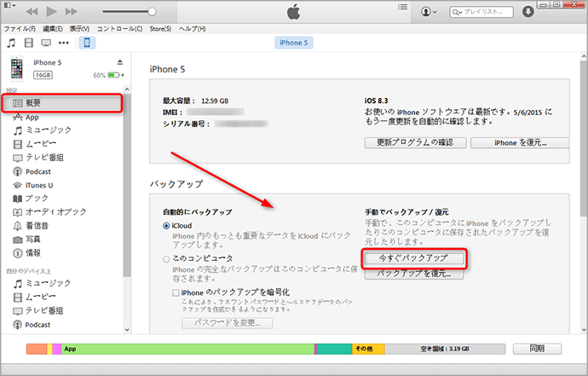Select このコンピュータ backup radio button
Image resolution: width=588 pixels, height=376 pixels.
(x=166, y=259)
